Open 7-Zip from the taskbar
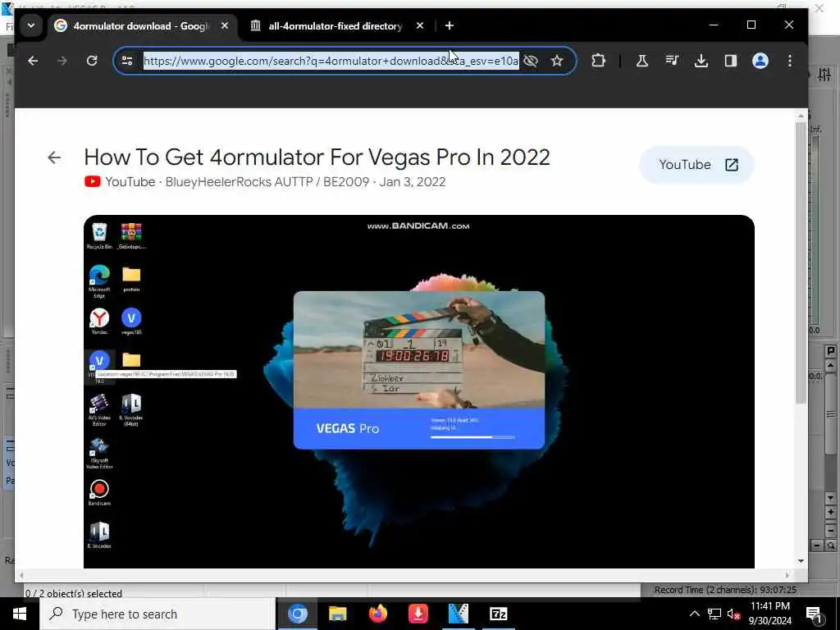The width and height of the screenshot is (840, 630). (x=498, y=614)
